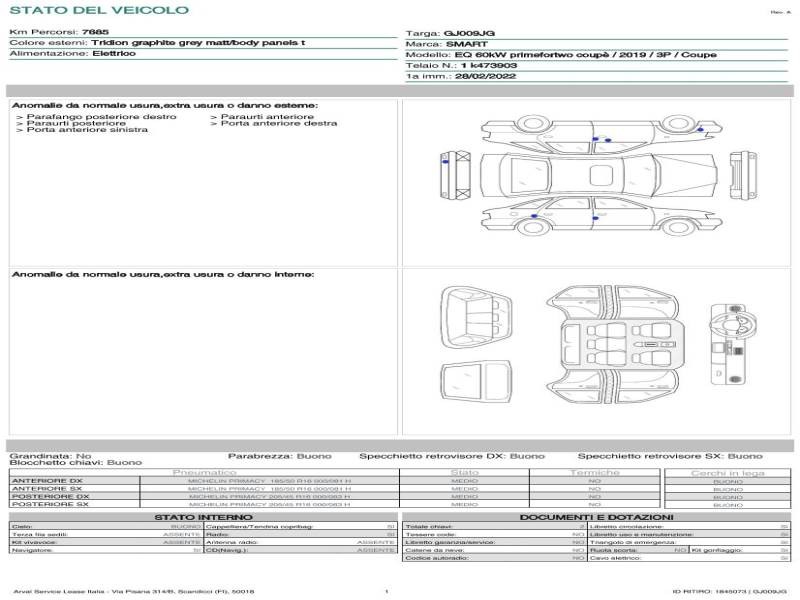
Task: Click the blue damage marker above the lower side view's front wheel
Action: [534, 216]
